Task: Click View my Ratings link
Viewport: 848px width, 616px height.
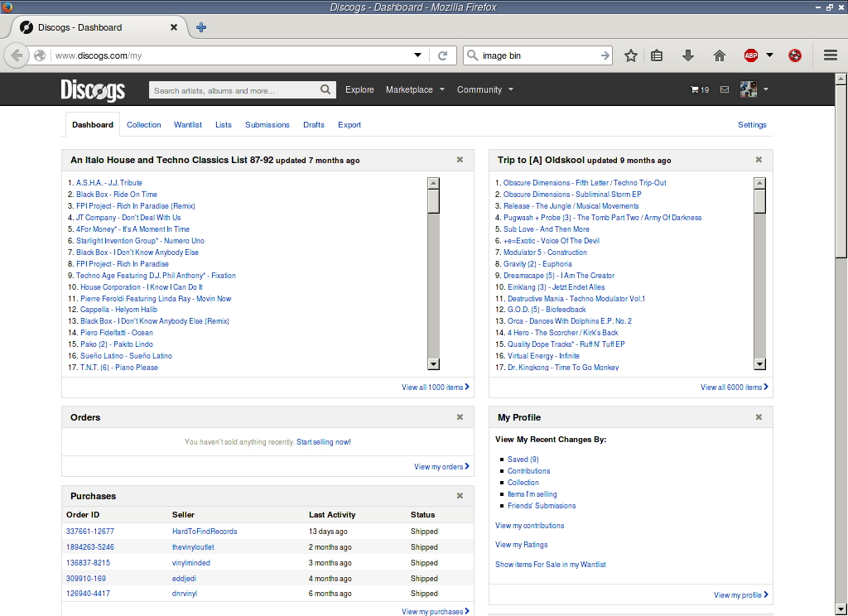Action: 522,545
